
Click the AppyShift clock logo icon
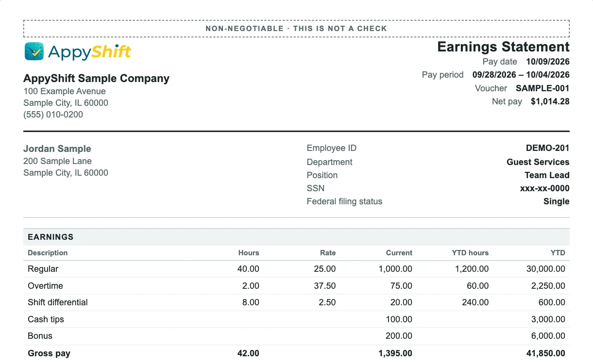click(x=34, y=51)
